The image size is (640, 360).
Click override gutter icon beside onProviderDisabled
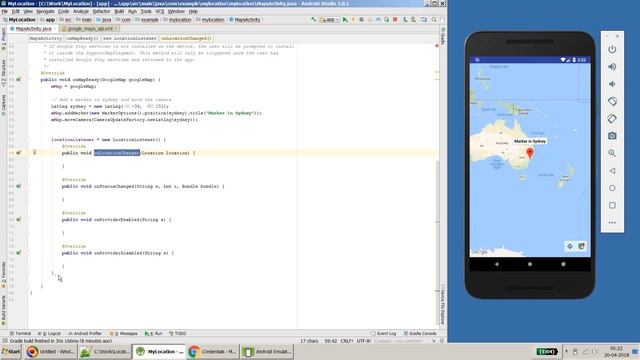[18, 253]
